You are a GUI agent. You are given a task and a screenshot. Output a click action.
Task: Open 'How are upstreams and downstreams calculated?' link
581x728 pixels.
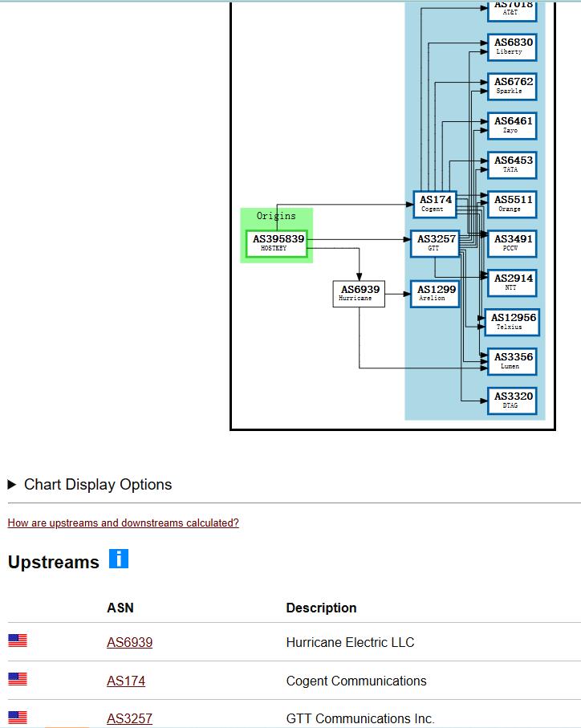tap(123, 523)
